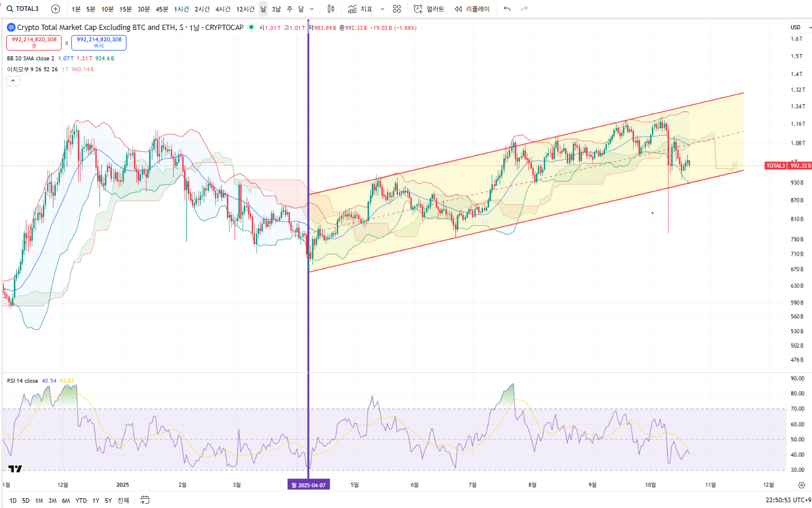This screenshot has width=812, height=508.
Task: Click the 2025-04-07 date marker label
Action: pyautogui.click(x=309, y=485)
